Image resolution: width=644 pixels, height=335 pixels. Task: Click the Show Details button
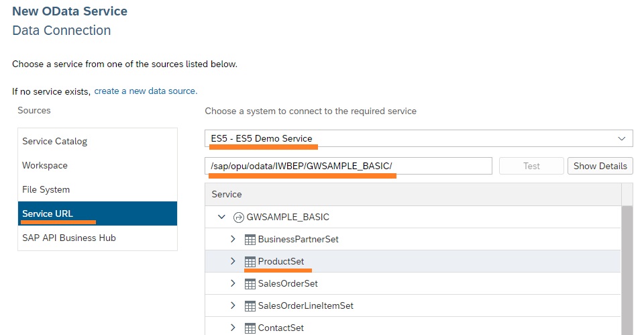pyautogui.click(x=600, y=166)
